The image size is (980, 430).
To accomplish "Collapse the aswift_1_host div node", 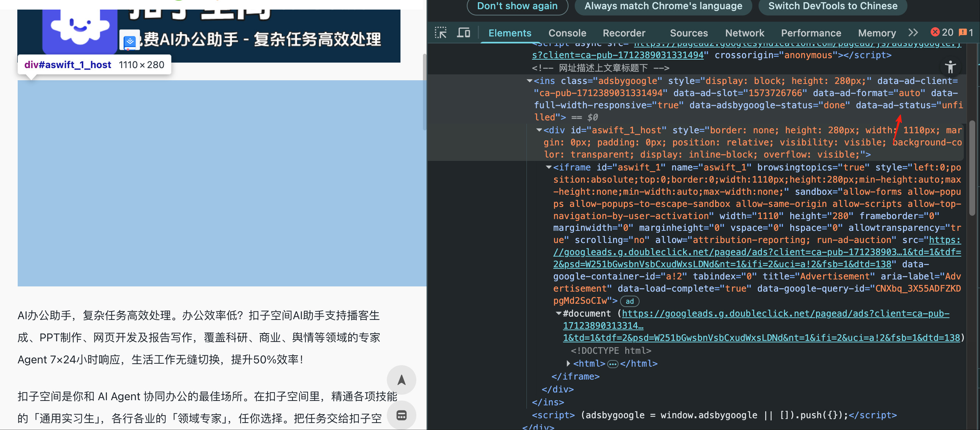I will [x=539, y=130].
